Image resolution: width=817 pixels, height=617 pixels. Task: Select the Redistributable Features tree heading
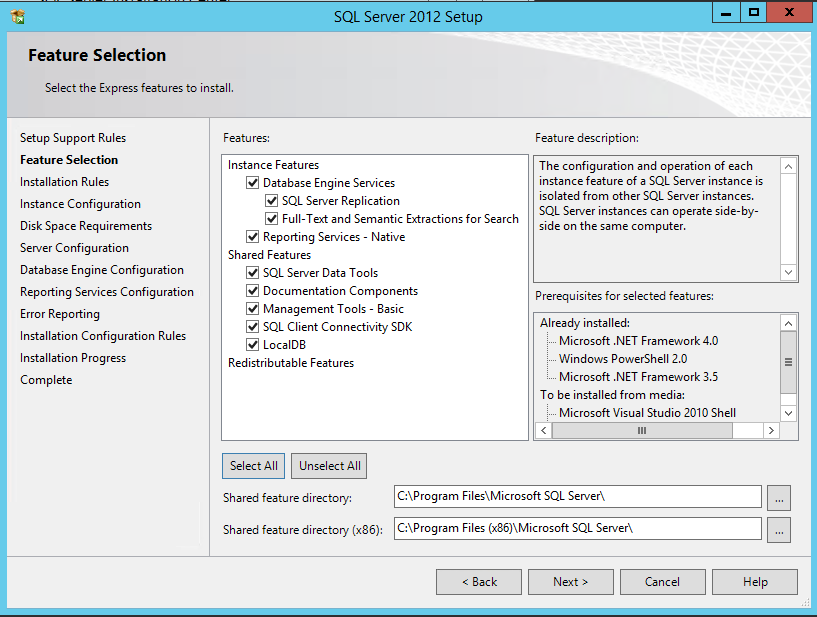pos(291,363)
